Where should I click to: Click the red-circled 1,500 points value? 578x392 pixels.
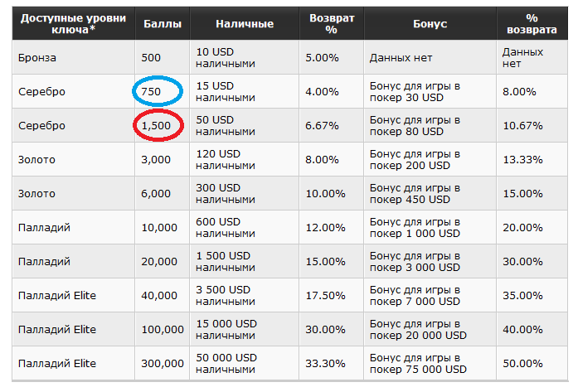coord(156,126)
